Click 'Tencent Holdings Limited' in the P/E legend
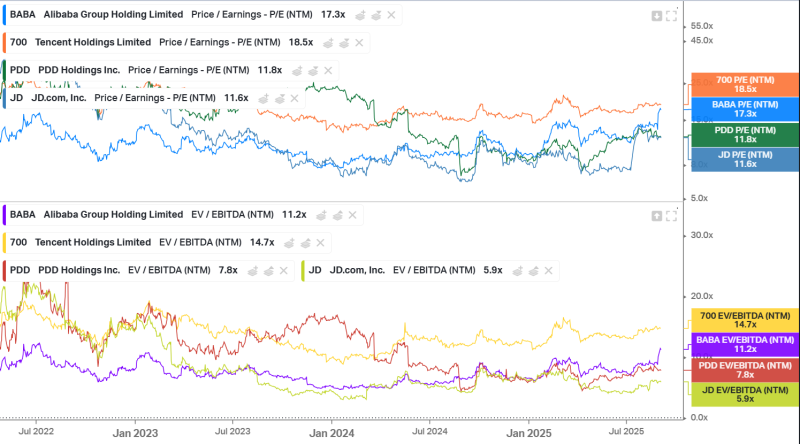 (x=93, y=42)
